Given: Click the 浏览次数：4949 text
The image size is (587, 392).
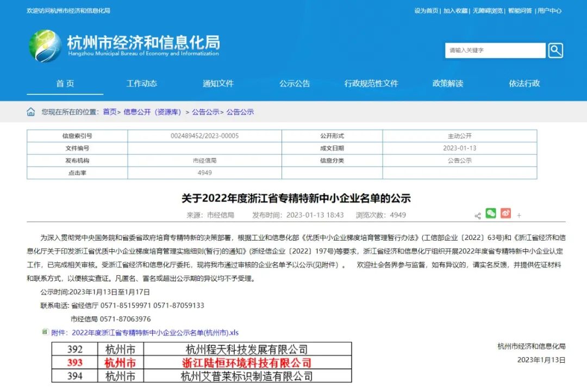Looking at the screenshot, I should point(380,215).
